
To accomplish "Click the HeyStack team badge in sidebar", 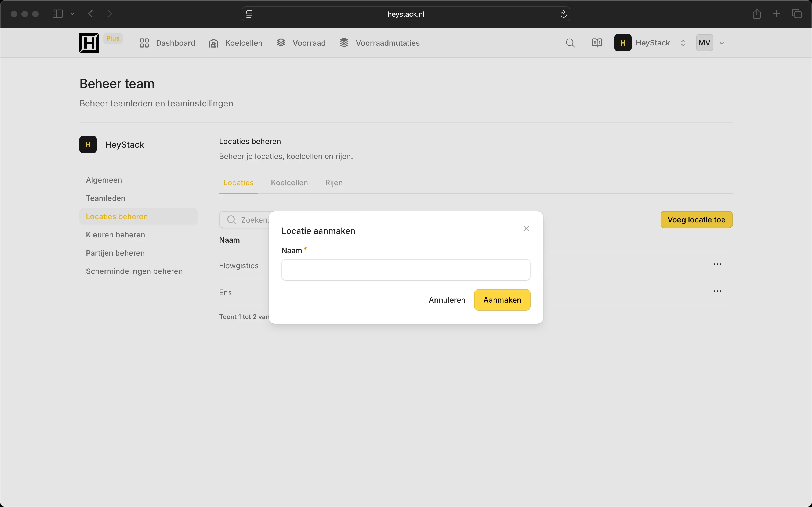I will point(88,144).
